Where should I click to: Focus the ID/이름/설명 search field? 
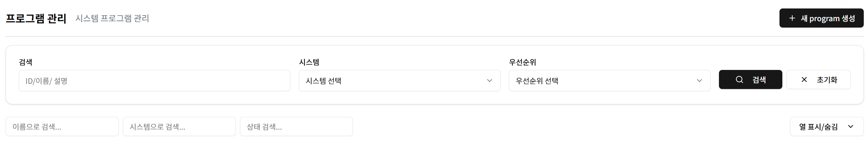pyautogui.click(x=154, y=81)
